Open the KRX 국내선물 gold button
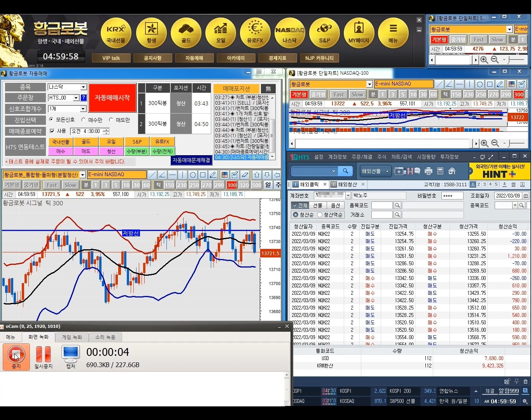Image resolution: width=532 pixels, height=420 pixels. point(116,33)
